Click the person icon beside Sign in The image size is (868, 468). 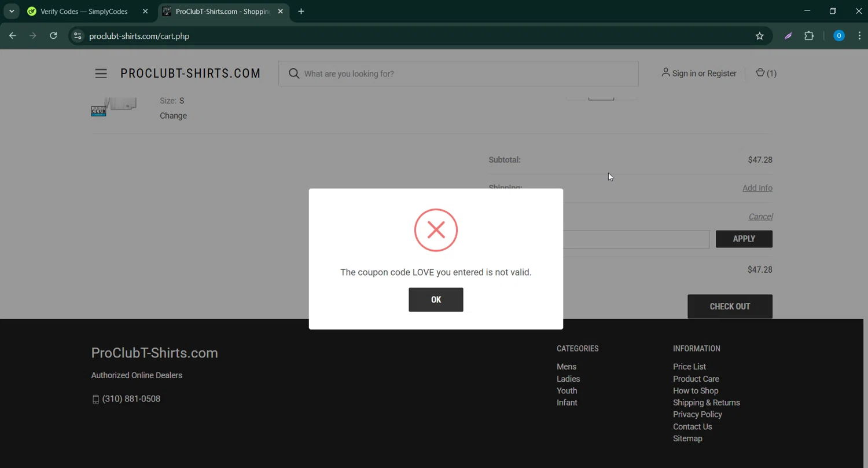click(665, 73)
